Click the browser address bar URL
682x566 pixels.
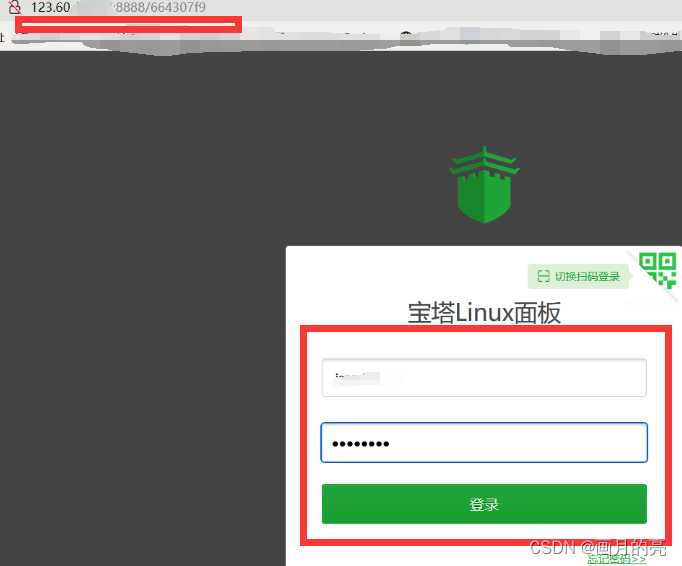coord(118,7)
